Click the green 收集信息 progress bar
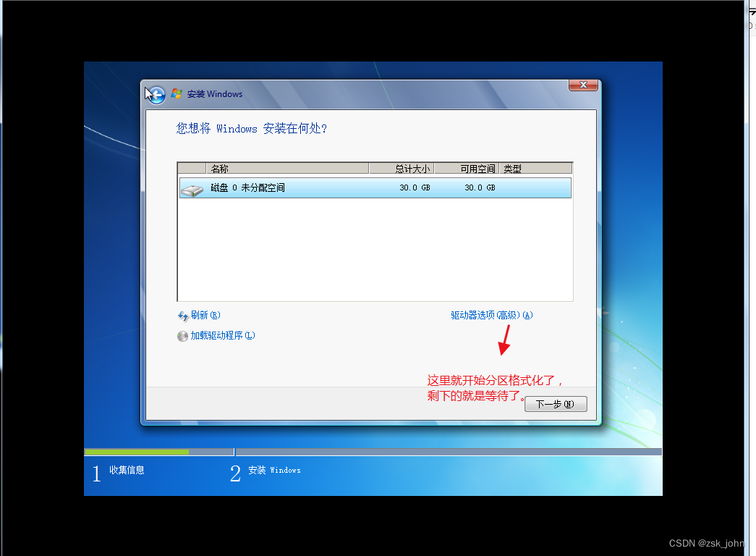Screen dimensions: 756x556 pos(137,452)
